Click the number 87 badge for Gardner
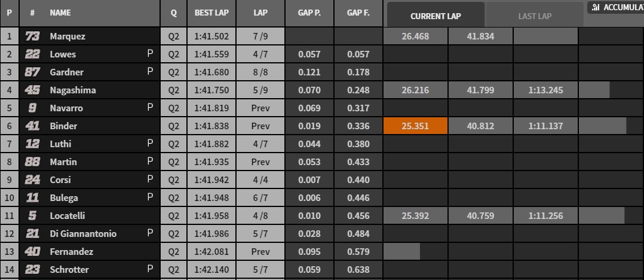 [32, 72]
